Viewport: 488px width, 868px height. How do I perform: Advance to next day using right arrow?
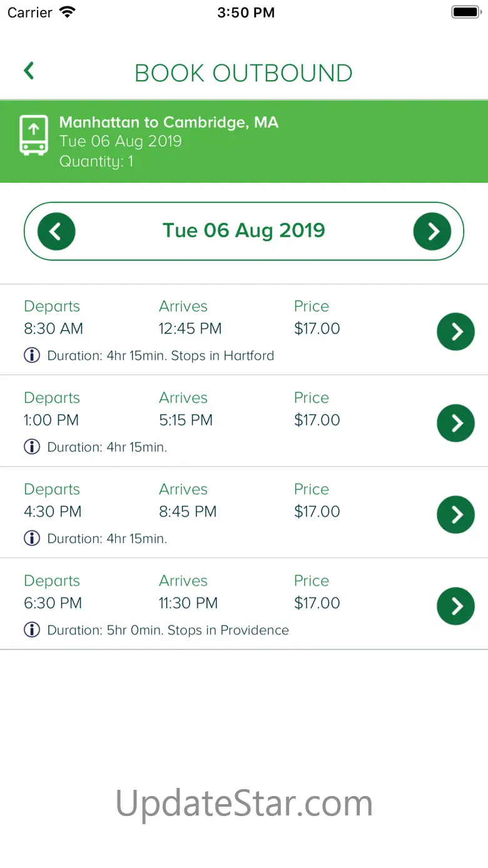[432, 232]
